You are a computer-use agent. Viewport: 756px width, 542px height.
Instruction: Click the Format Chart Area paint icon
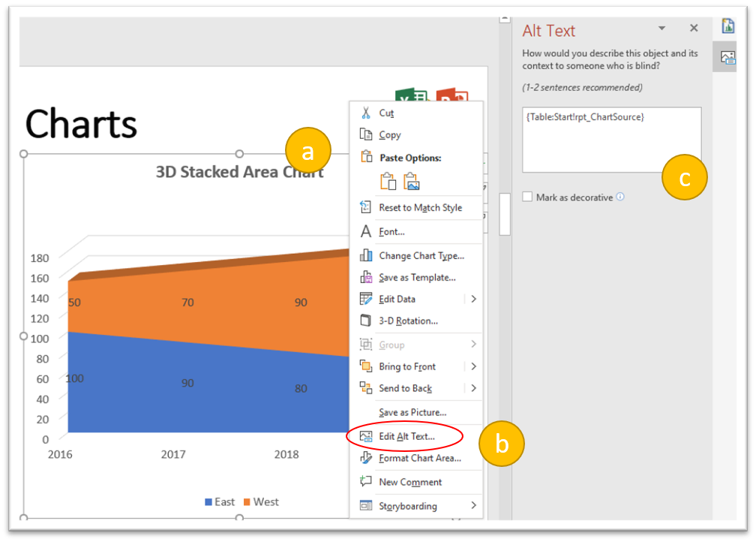[x=366, y=458]
